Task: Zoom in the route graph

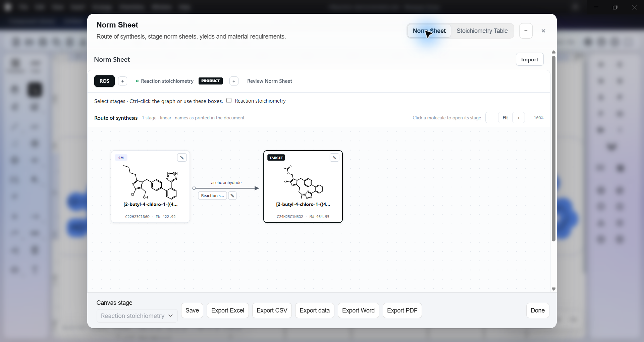Action: click(x=519, y=118)
